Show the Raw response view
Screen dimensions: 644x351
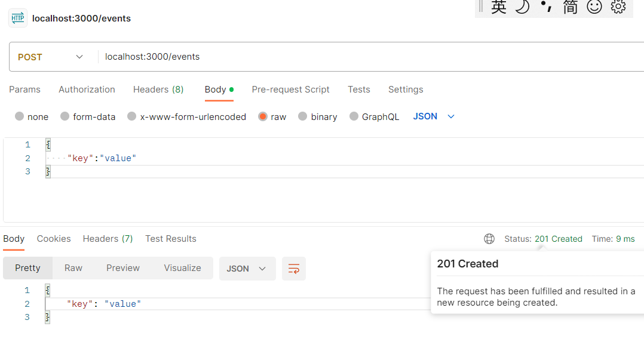73,268
